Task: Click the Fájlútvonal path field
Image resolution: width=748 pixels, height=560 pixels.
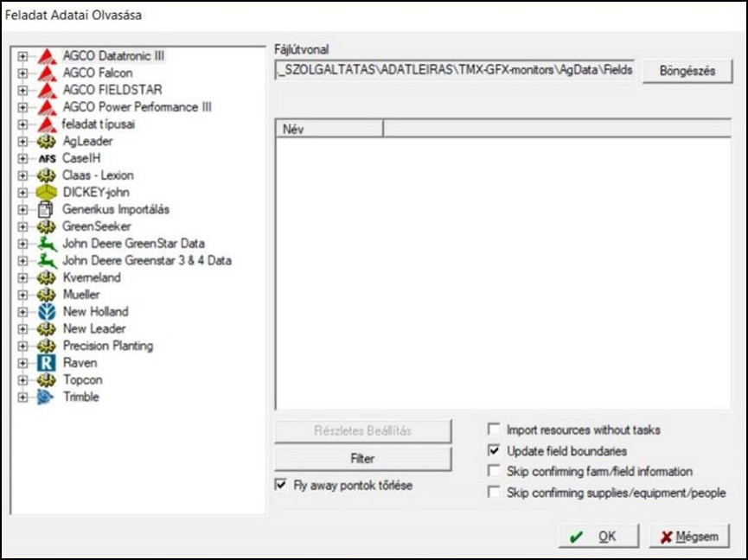Action: (x=455, y=70)
